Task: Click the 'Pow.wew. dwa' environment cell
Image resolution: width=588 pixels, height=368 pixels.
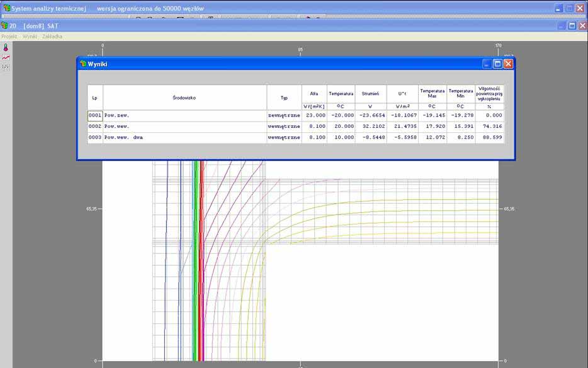Action: coord(184,137)
